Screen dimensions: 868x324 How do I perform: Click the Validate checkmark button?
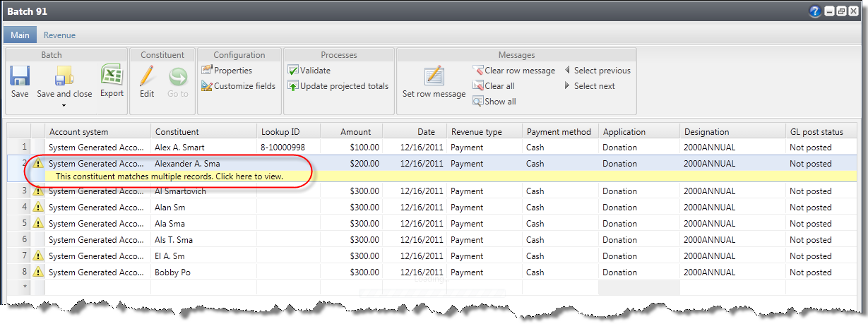pyautogui.click(x=309, y=71)
